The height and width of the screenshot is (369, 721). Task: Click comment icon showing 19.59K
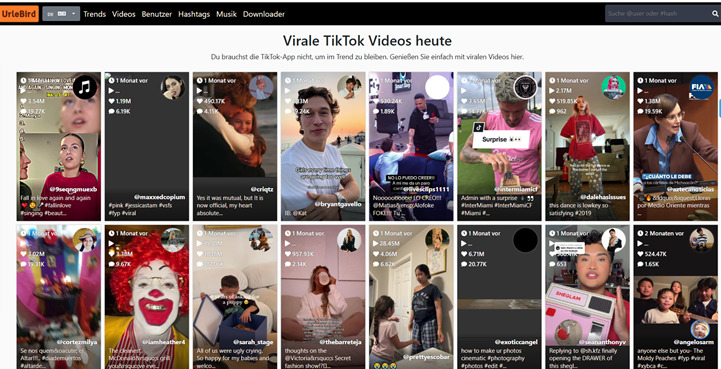tap(640, 111)
